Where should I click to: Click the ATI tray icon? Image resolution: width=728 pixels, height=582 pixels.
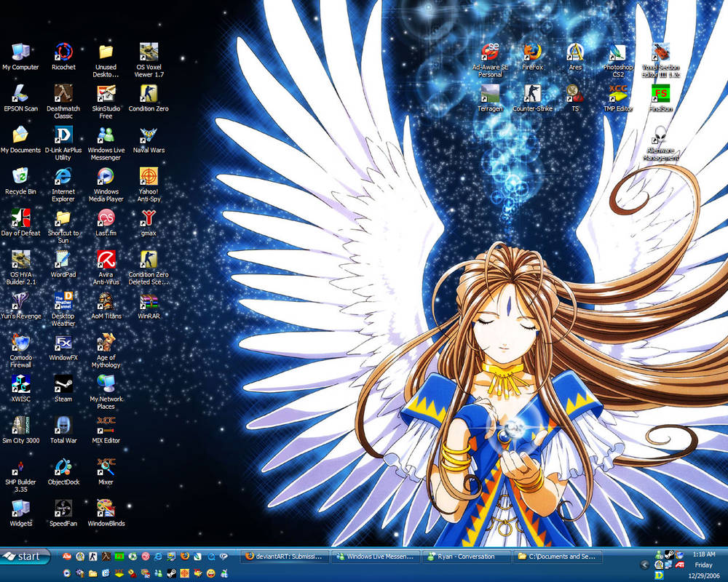[680, 565]
